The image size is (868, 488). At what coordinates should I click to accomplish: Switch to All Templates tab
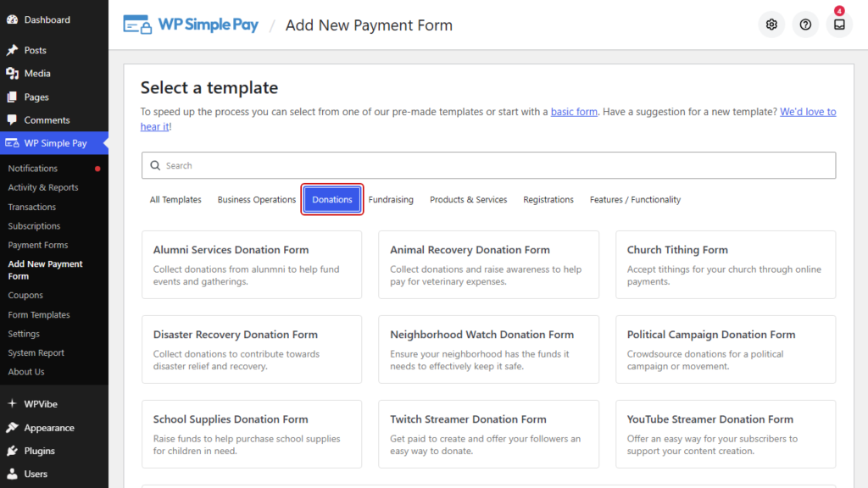pos(175,200)
